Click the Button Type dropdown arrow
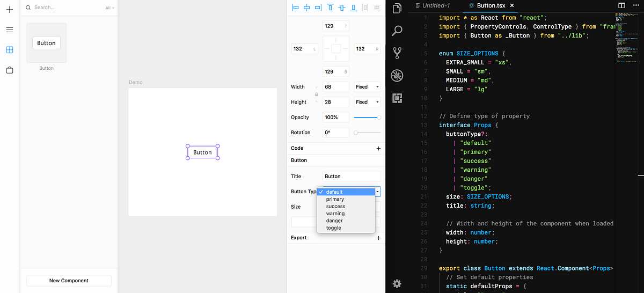This screenshot has height=293, width=644. point(378,192)
